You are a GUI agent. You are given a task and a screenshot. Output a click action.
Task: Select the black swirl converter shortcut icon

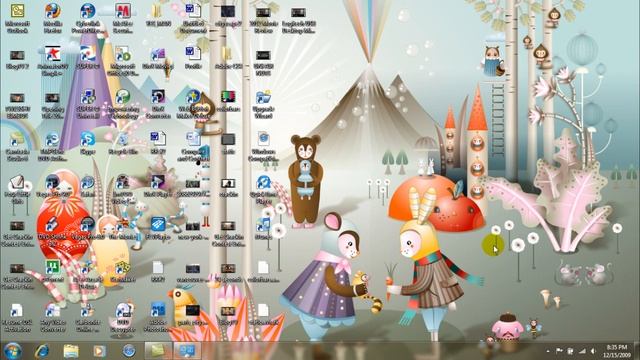[x=158, y=97]
